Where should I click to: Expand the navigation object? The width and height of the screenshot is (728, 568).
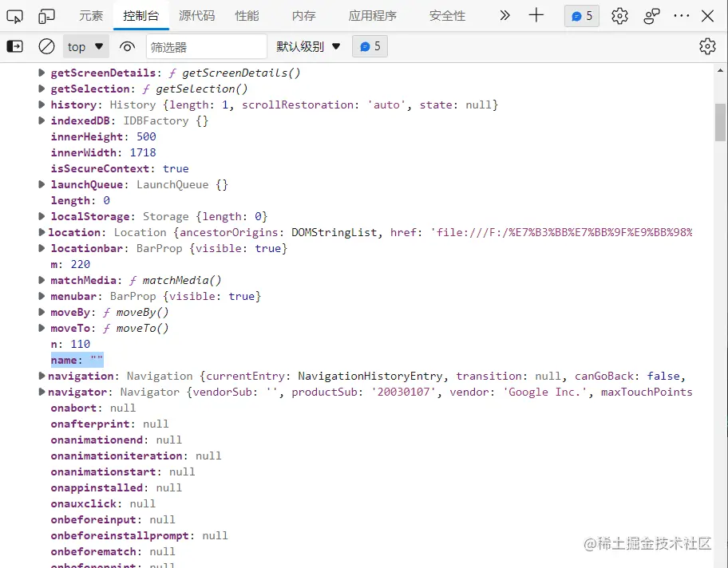click(x=42, y=376)
